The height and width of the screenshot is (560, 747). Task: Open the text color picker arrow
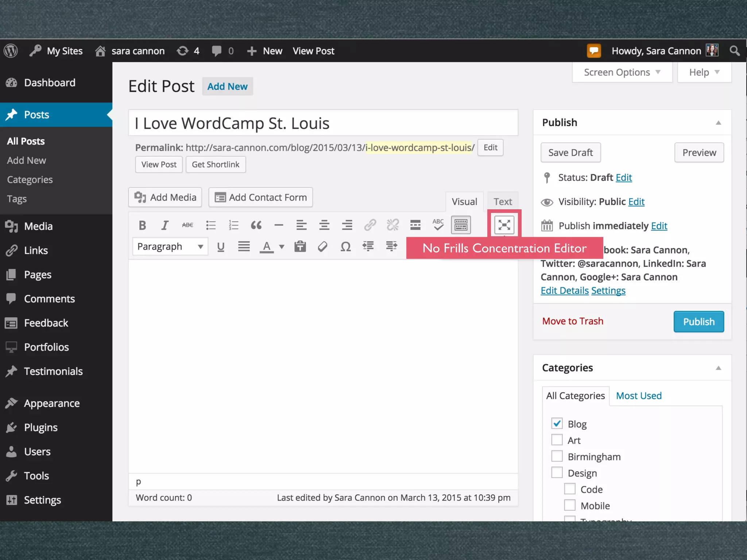(x=282, y=247)
